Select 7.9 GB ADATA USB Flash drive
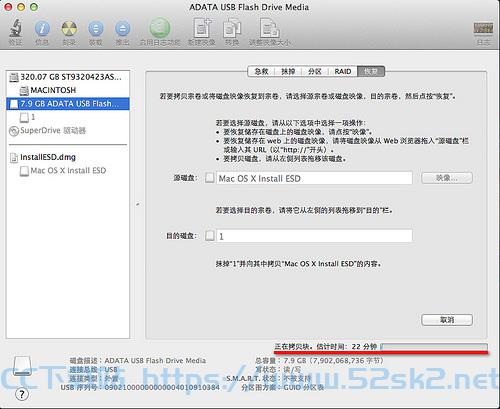Screen dimensions: 500x409 coord(68,104)
